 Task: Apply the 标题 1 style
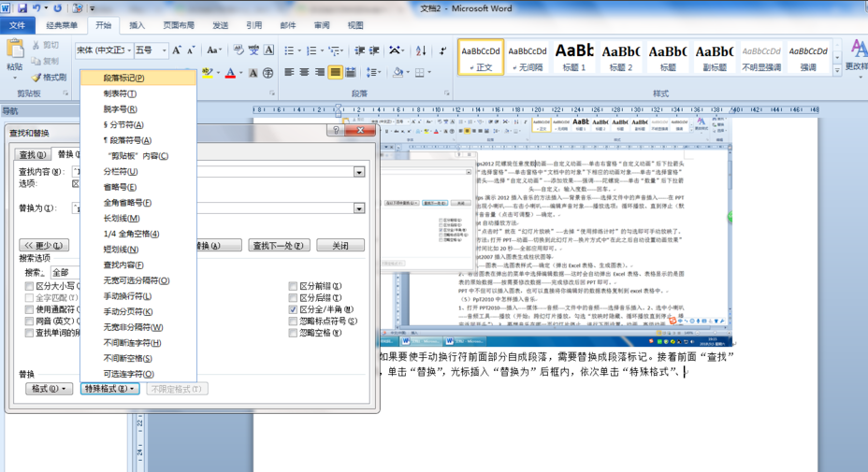coord(574,56)
